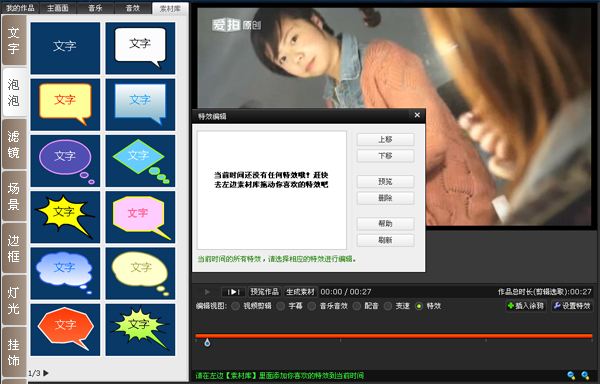Choose the purple oval thought bubble
This screenshot has width=600, height=384.
(x=65, y=161)
